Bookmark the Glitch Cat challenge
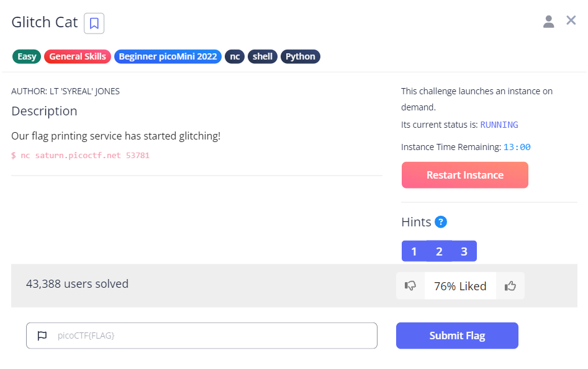The image size is (588, 369). (94, 24)
